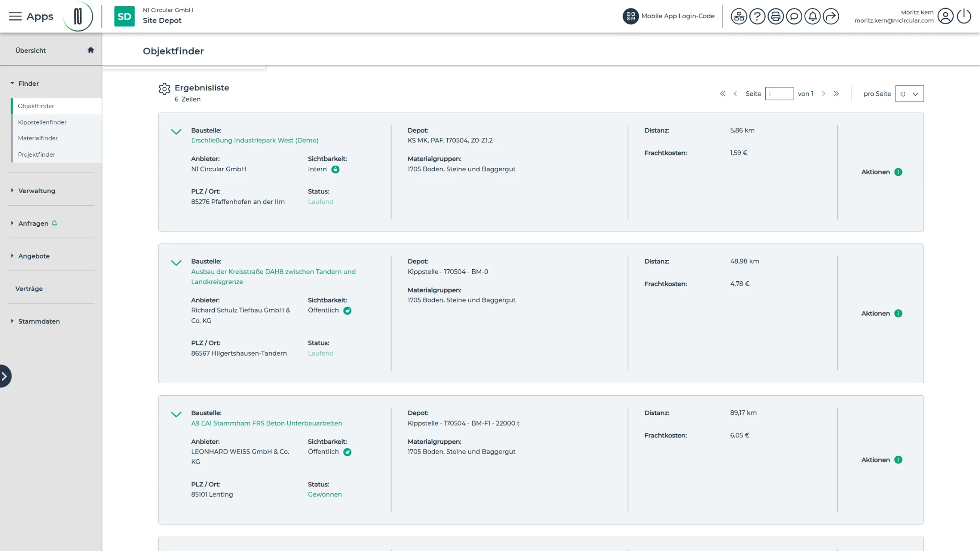Click Aktionen info icon for Ausbau der Kreisstraße DAH8
Image resolution: width=980 pixels, height=551 pixels.
coord(898,313)
